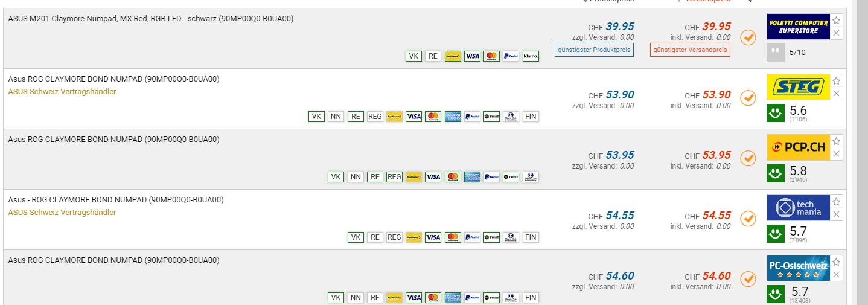
Task: Click the "günstigster Versandpreis" badge
Action: [x=690, y=50]
